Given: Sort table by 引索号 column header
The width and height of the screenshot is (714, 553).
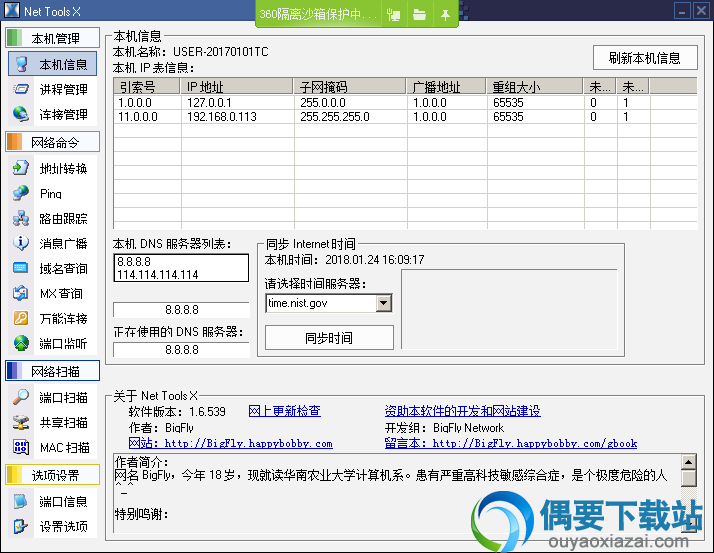Looking at the screenshot, I should pyautogui.click(x=146, y=86).
